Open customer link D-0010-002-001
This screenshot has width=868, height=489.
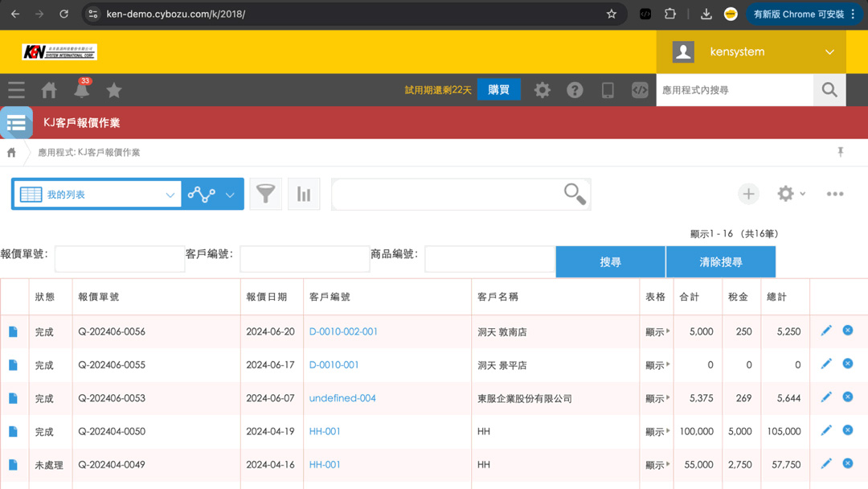coord(343,331)
